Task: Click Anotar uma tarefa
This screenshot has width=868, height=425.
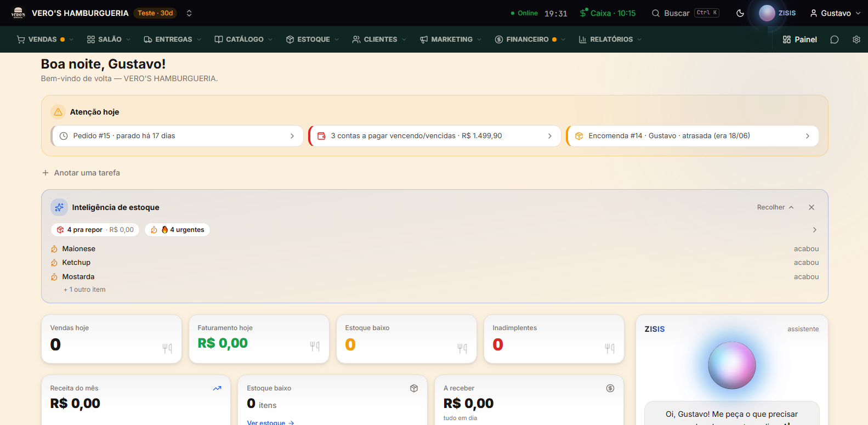Action: coord(81,173)
